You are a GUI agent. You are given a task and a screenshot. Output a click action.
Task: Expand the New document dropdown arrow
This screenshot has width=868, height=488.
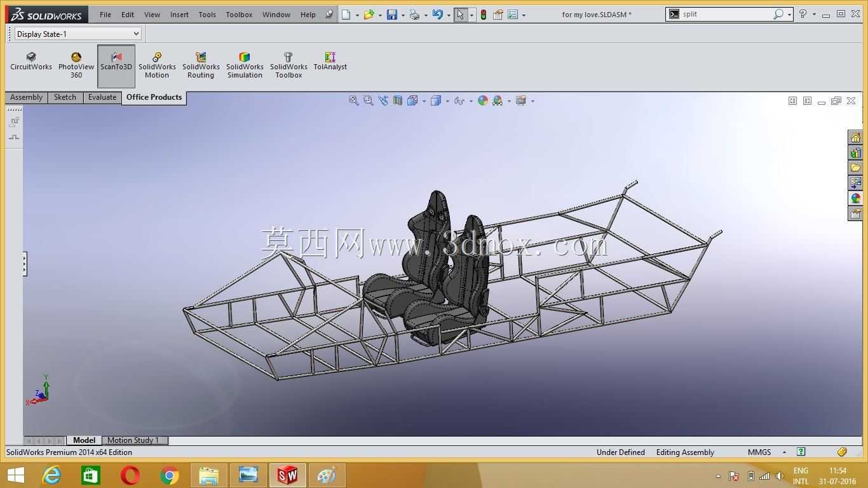pos(357,15)
